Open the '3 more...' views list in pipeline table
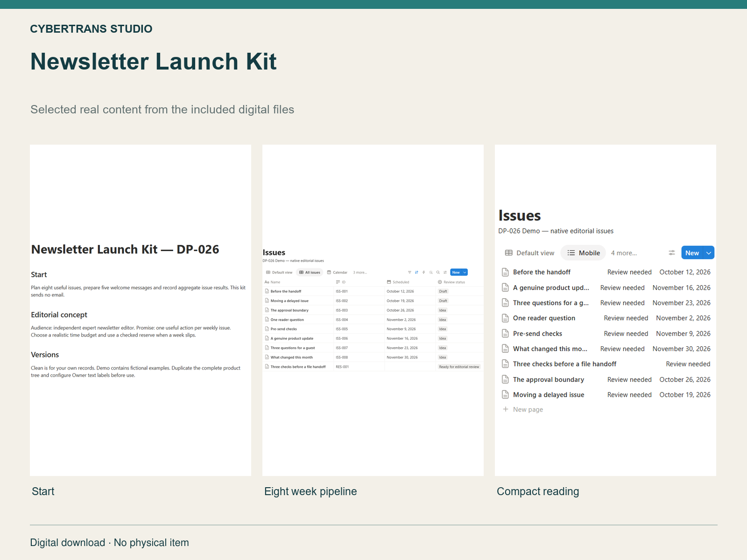The height and width of the screenshot is (560, 747). [360, 273]
